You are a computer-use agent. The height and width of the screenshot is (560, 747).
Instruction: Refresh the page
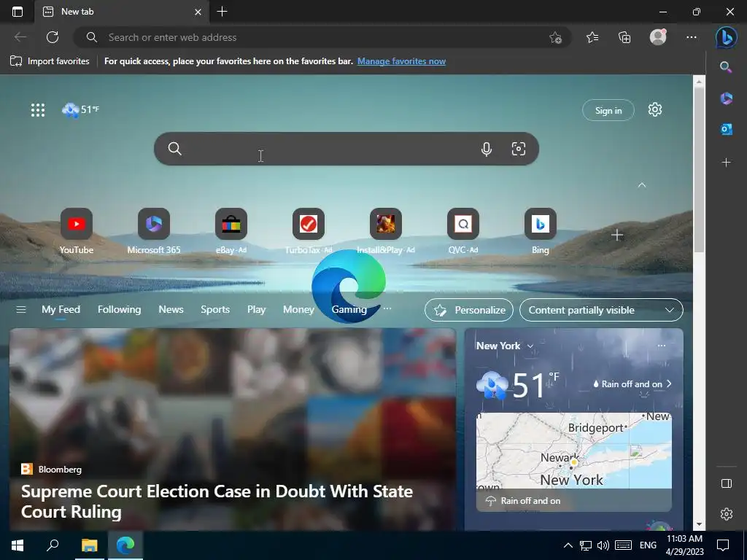coord(53,37)
